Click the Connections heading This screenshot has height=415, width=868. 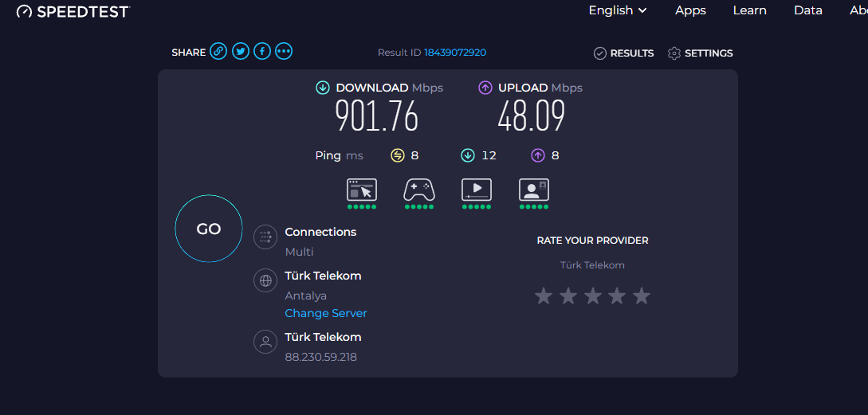point(320,232)
